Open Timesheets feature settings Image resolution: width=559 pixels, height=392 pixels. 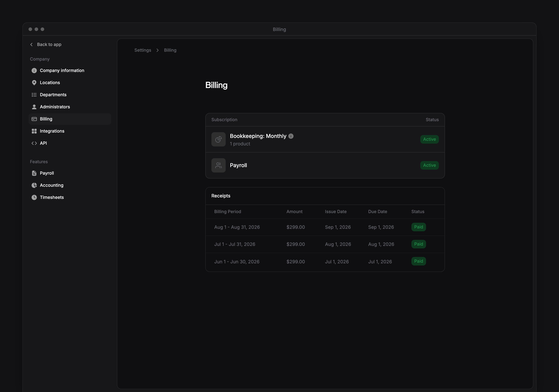pos(70,197)
